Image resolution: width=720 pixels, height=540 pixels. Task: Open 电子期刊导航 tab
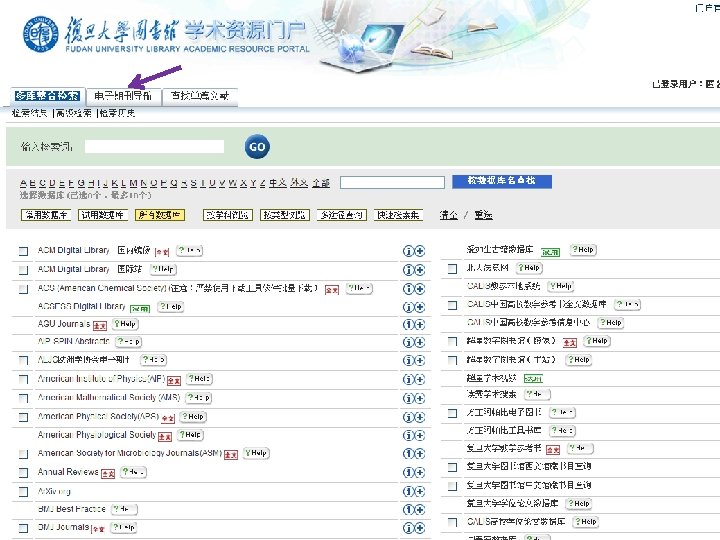(123, 96)
